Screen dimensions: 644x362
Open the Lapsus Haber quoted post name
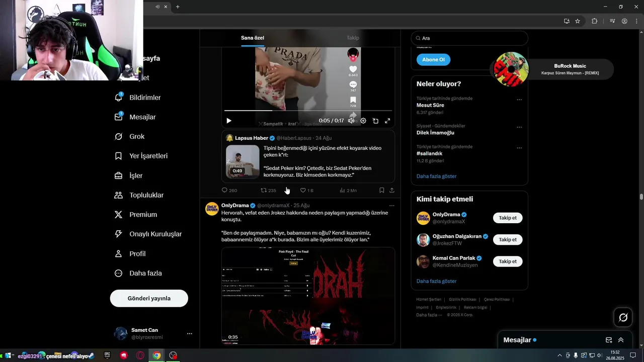coord(252,138)
